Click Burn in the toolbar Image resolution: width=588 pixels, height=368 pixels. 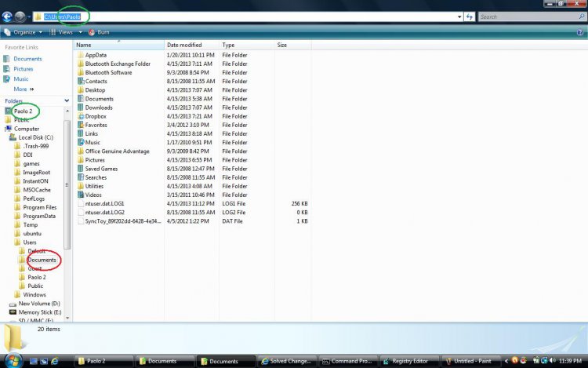99,32
